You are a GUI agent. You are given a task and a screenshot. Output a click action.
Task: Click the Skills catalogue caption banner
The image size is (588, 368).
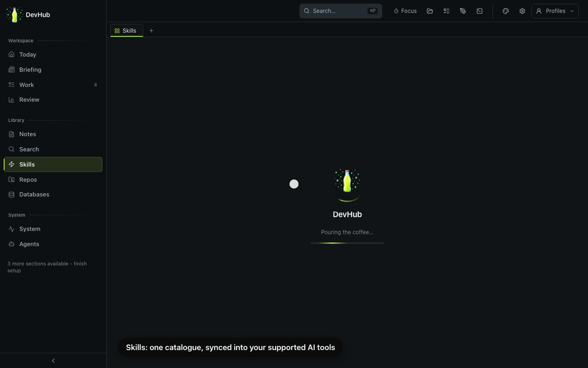(x=230, y=347)
